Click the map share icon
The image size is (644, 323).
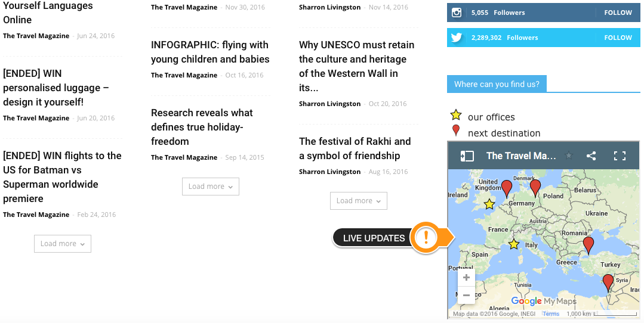(x=591, y=156)
